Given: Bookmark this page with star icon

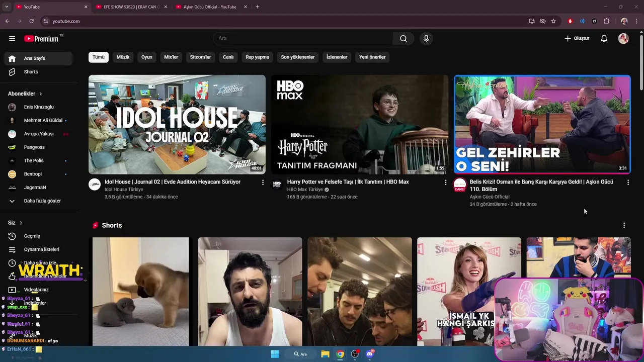Looking at the screenshot, I should click(553, 21).
